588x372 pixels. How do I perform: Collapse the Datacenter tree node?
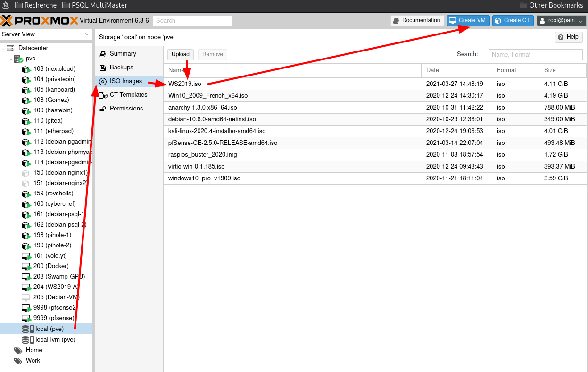tap(3, 48)
